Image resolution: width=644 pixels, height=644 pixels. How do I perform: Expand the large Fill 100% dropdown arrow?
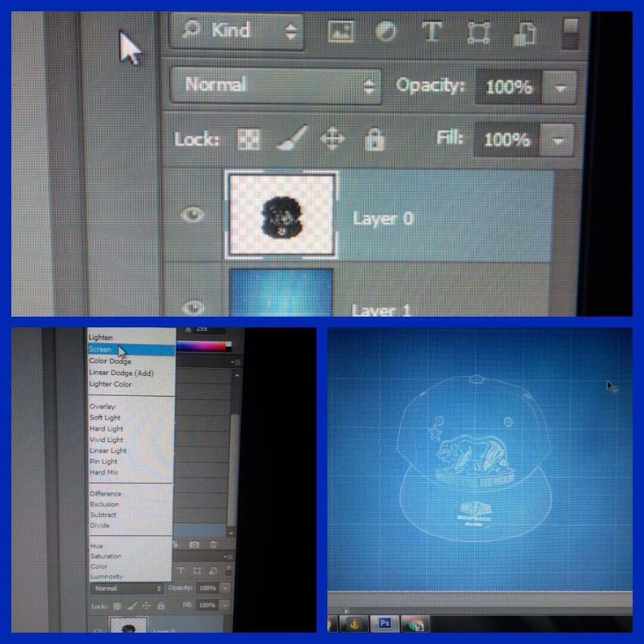[558, 140]
